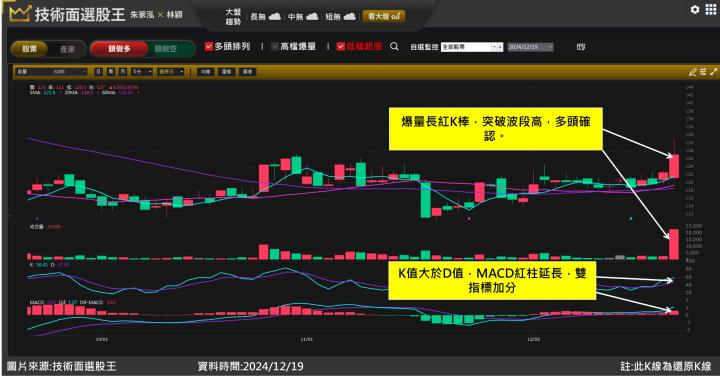Open the 還原日 adjusted-price dropdown

tap(171, 72)
